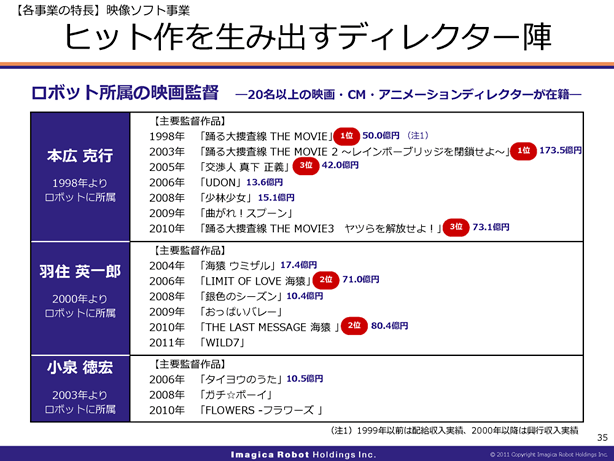Click the 17.4億円 revenue figure
The image size is (614, 461).
click(x=298, y=265)
